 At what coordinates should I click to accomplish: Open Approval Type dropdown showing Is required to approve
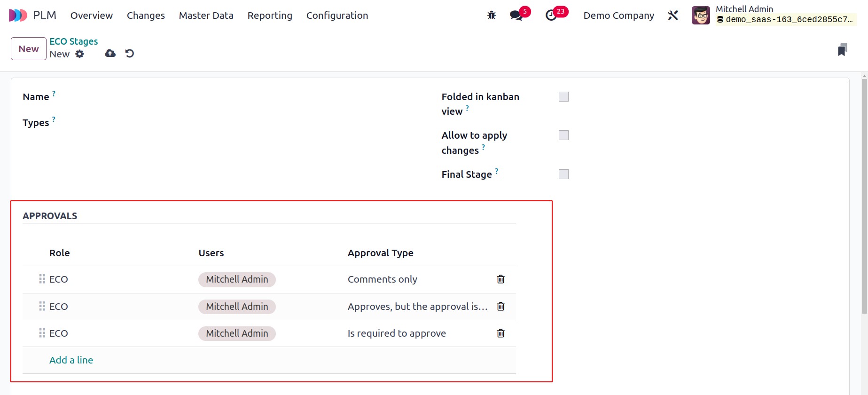coord(417,333)
